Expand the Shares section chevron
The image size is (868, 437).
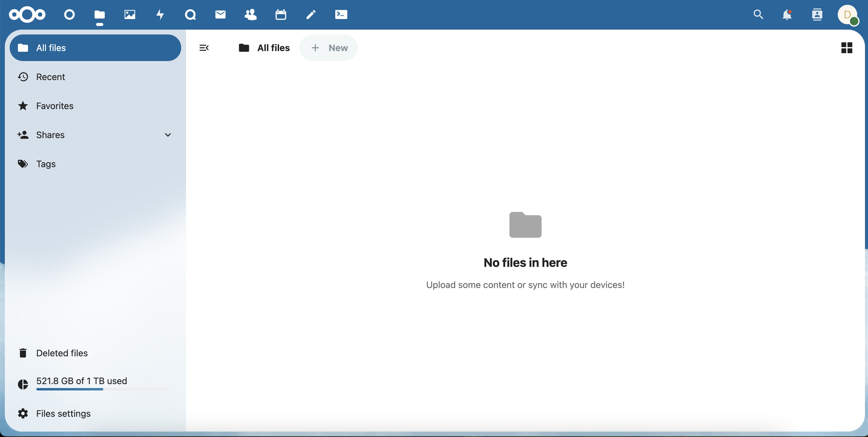pyautogui.click(x=168, y=135)
